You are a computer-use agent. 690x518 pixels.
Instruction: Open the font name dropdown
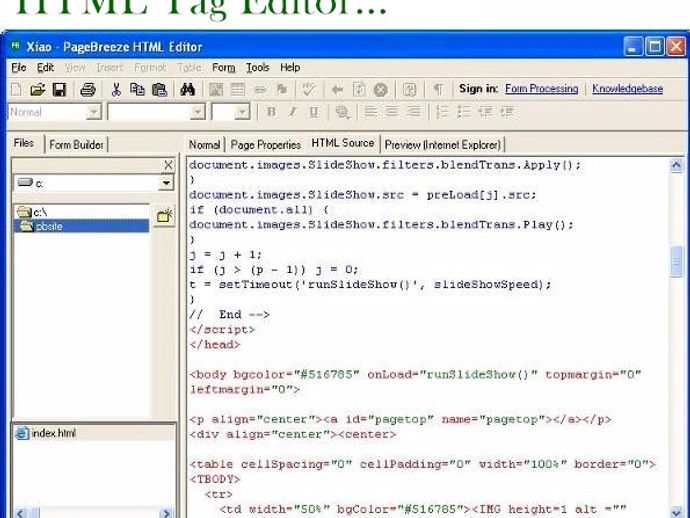point(198,112)
